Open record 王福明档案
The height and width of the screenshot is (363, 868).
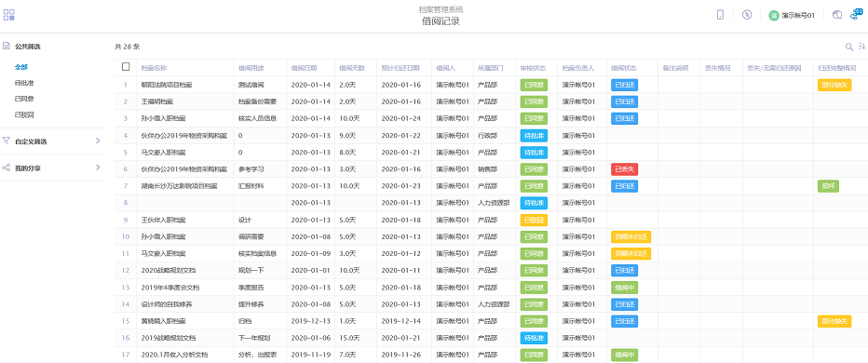(x=157, y=101)
